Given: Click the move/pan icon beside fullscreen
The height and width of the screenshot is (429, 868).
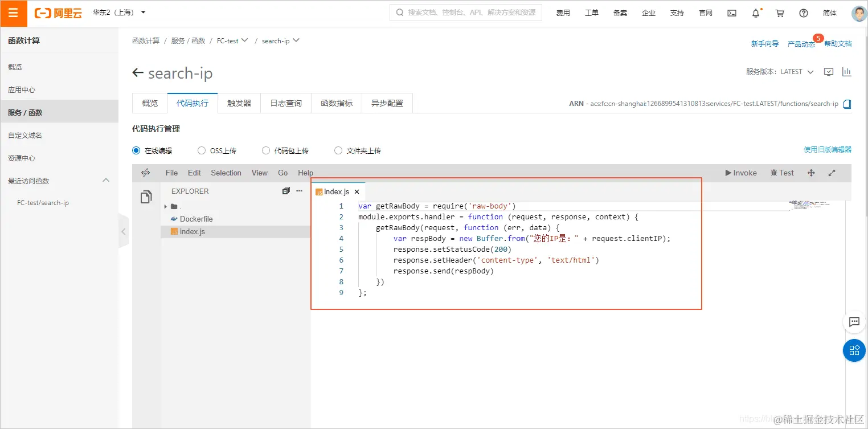Looking at the screenshot, I should click(x=811, y=173).
